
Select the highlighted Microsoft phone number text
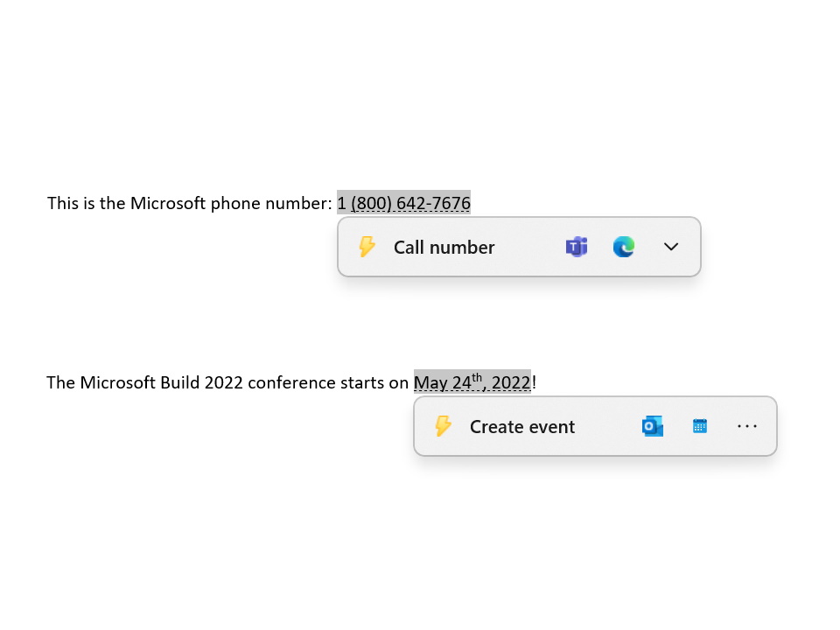click(x=403, y=203)
